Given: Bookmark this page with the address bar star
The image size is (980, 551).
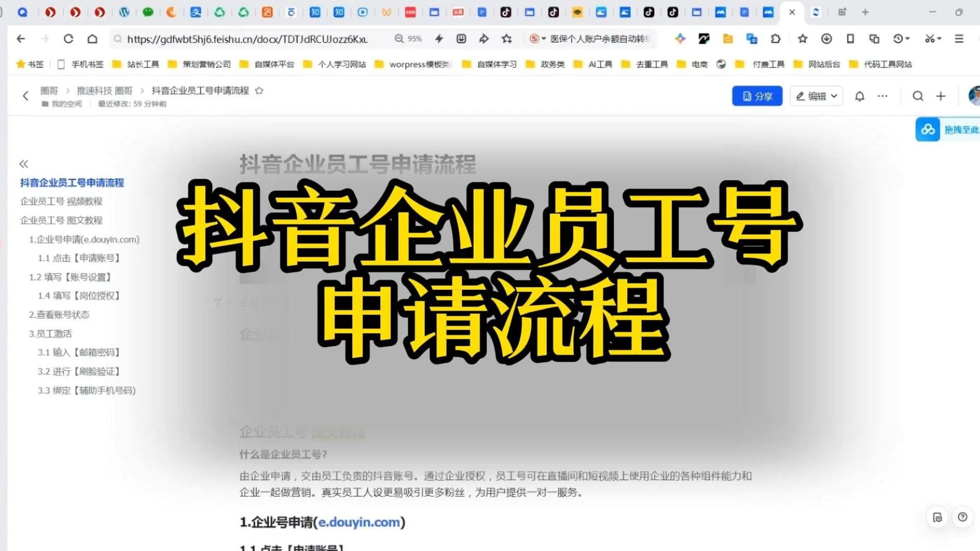Looking at the screenshot, I should pos(507,39).
